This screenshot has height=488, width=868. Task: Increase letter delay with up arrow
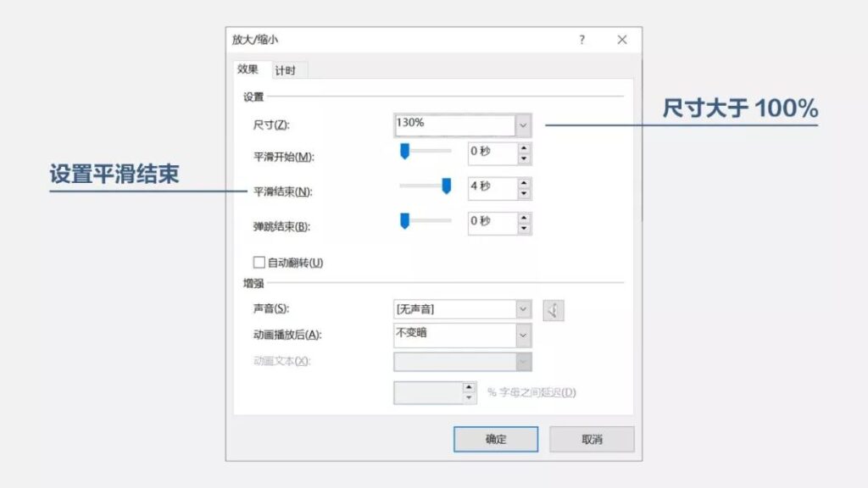(469, 387)
